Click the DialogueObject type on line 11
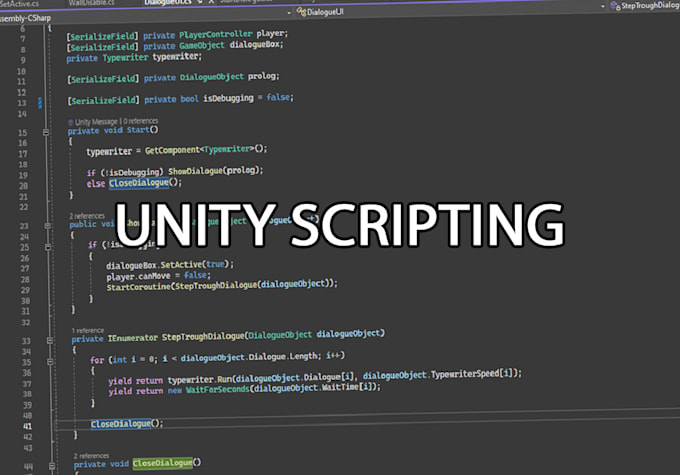 click(x=212, y=77)
